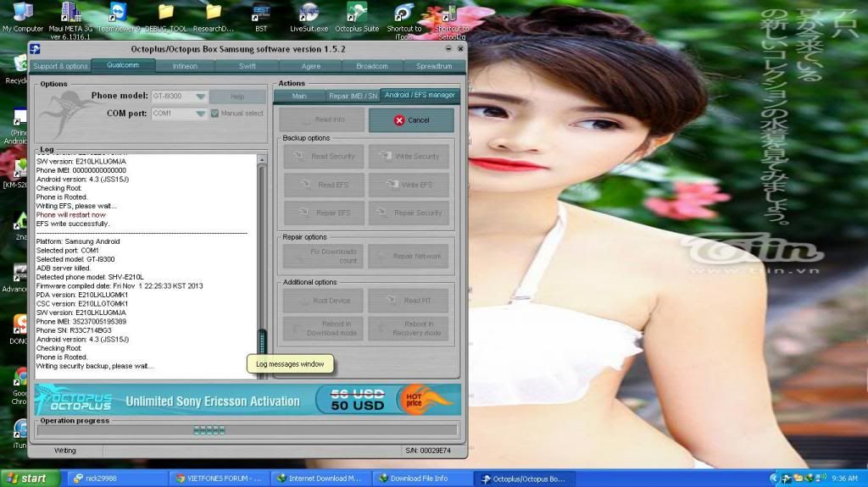The width and height of the screenshot is (868, 487).
Task: Cancel the current operation
Action: coord(411,120)
